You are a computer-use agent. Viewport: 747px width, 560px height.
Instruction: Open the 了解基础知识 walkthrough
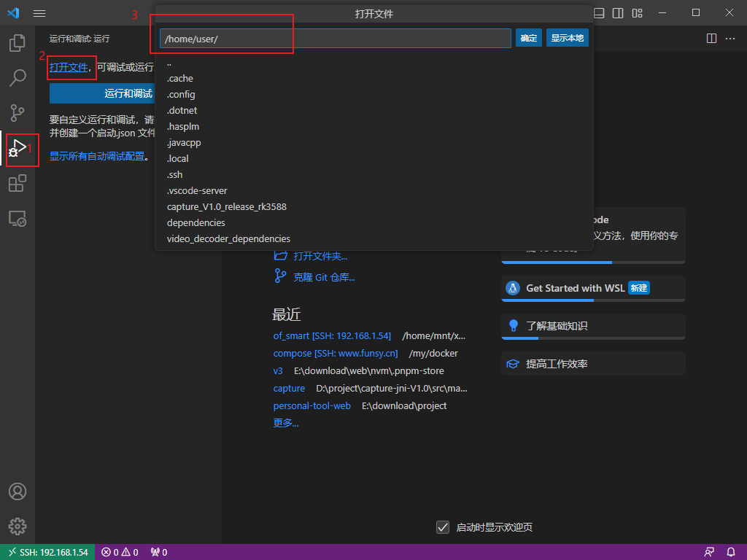pos(593,326)
